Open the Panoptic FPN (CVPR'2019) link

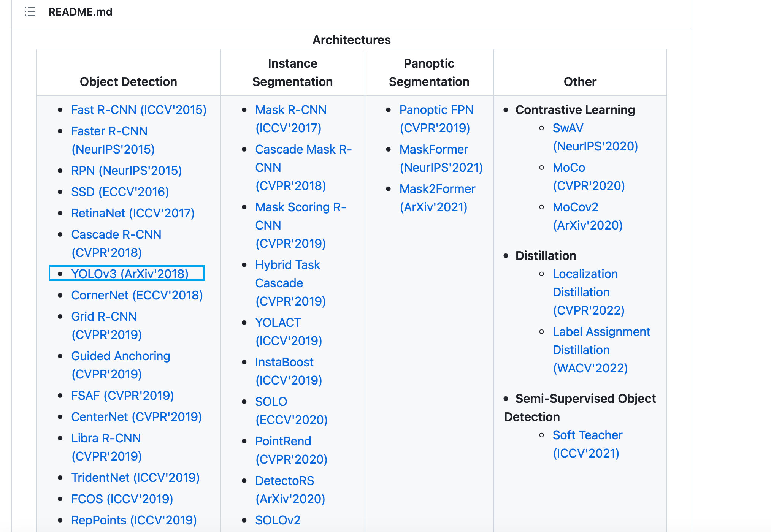[x=436, y=110]
